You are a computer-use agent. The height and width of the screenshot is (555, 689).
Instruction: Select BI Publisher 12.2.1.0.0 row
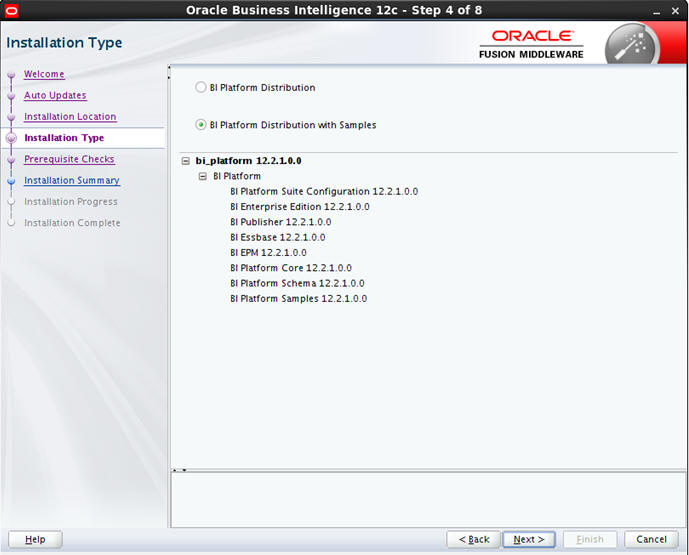coord(281,222)
